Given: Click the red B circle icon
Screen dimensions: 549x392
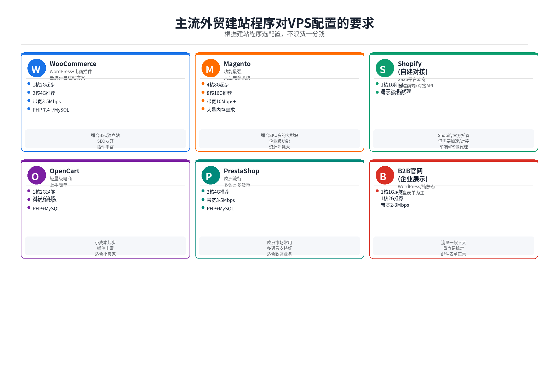Looking at the screenshot, I should click(385, 175).
